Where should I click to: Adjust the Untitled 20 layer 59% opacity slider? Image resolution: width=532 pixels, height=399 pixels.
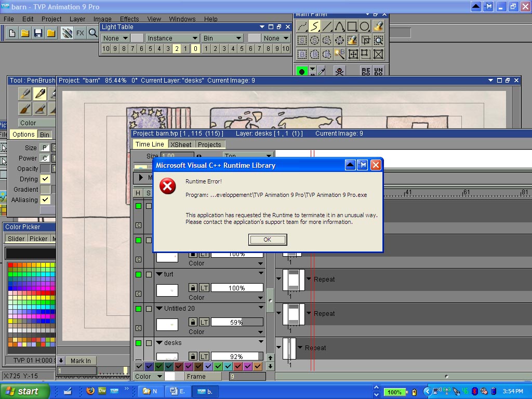pos(237,322)
